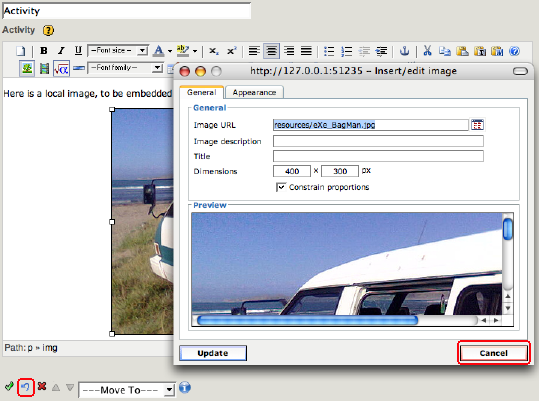Decrease indent with outdent icon
Screen dimensions: 539x401
click(x=364, y=51)
